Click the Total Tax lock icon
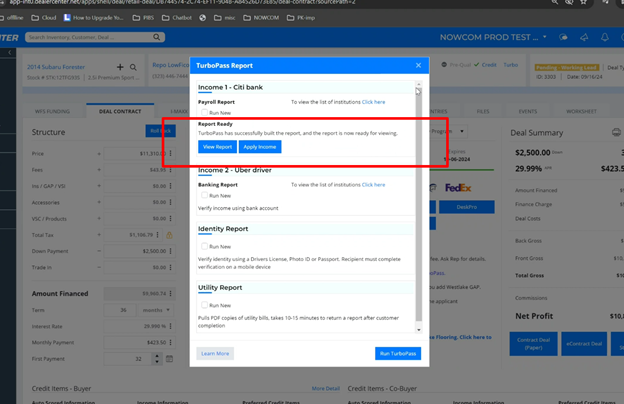This screenshot has width=624, height=404. (169, 235)
